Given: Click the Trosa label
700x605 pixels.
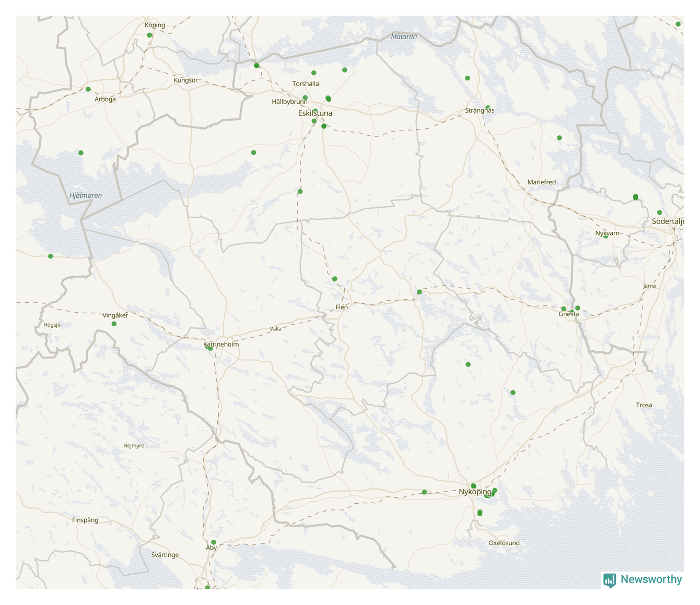Looking at the screenshot, I should [x=644, y=405].
